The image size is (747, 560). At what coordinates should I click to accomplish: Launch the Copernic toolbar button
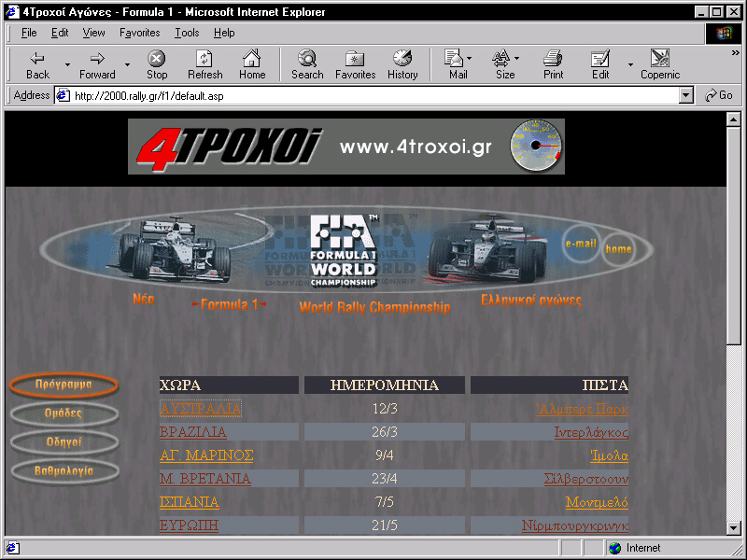tap(660, 64)
